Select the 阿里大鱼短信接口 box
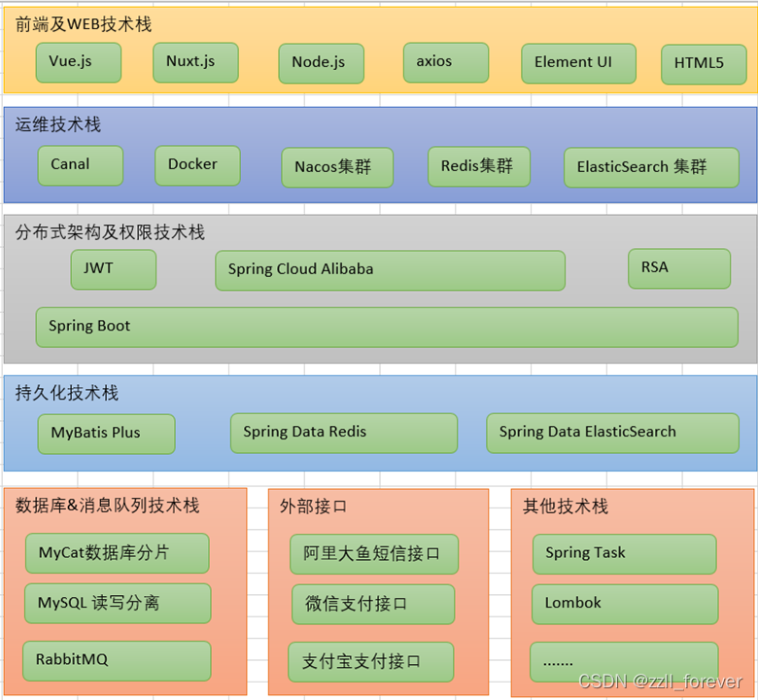Viewport: 758px width, 700px height. coord(374,554)
